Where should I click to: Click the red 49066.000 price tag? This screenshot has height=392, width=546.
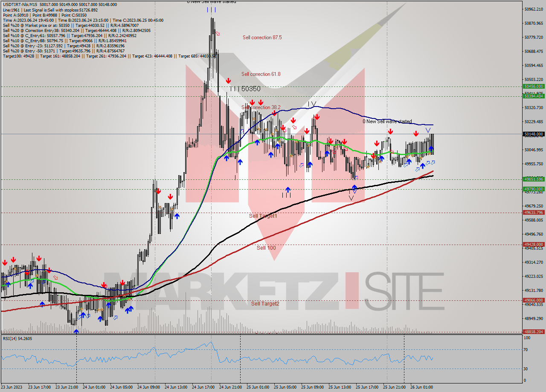[533, 300]
